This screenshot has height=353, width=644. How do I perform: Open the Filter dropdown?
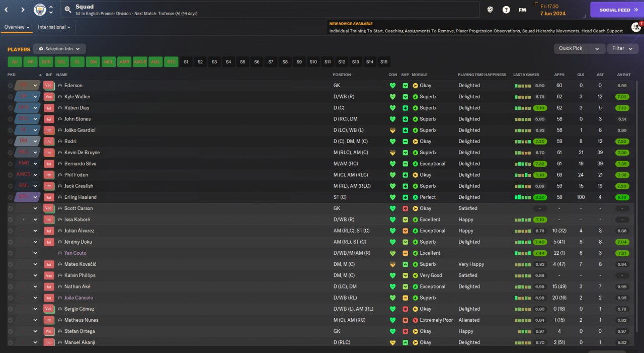pos(622,48)
